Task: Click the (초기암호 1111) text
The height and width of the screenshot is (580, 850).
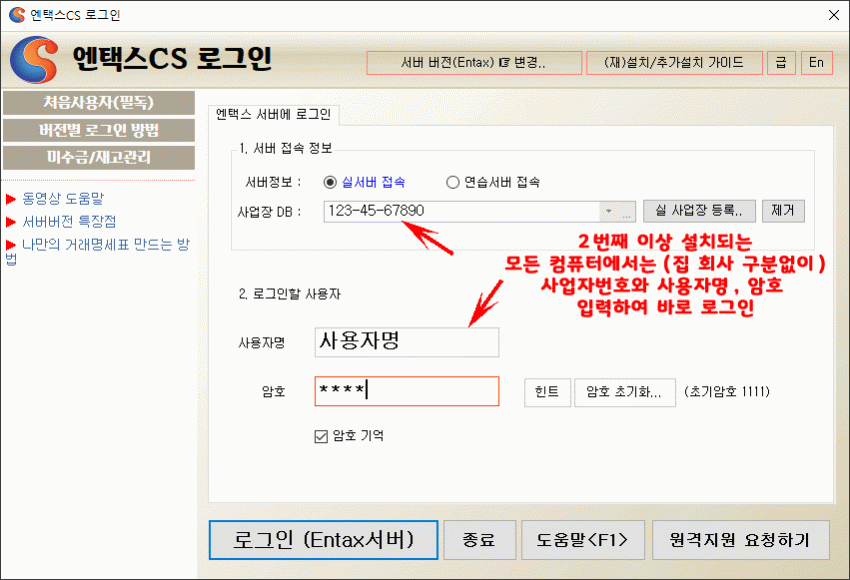Action: tap(727, 391)
